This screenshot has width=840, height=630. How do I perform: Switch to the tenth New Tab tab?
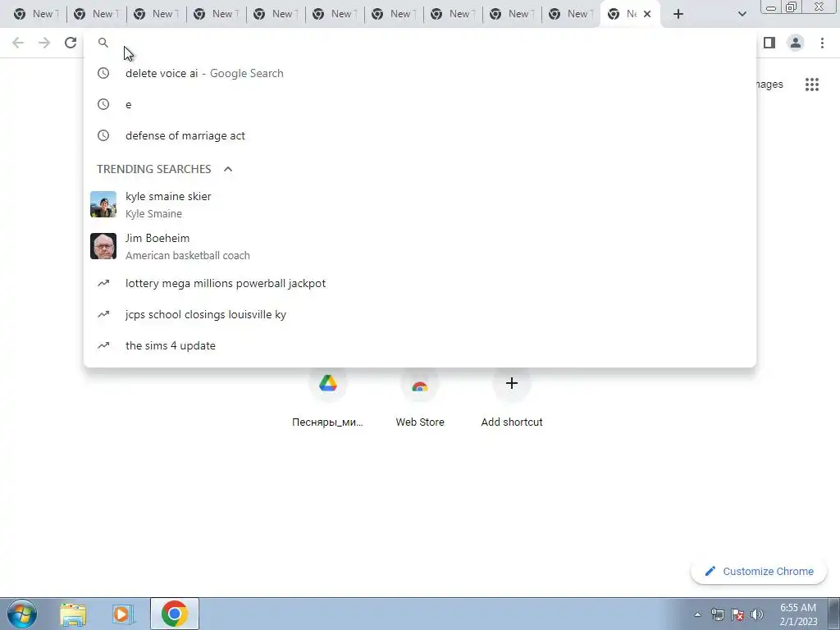click(571, 14)
